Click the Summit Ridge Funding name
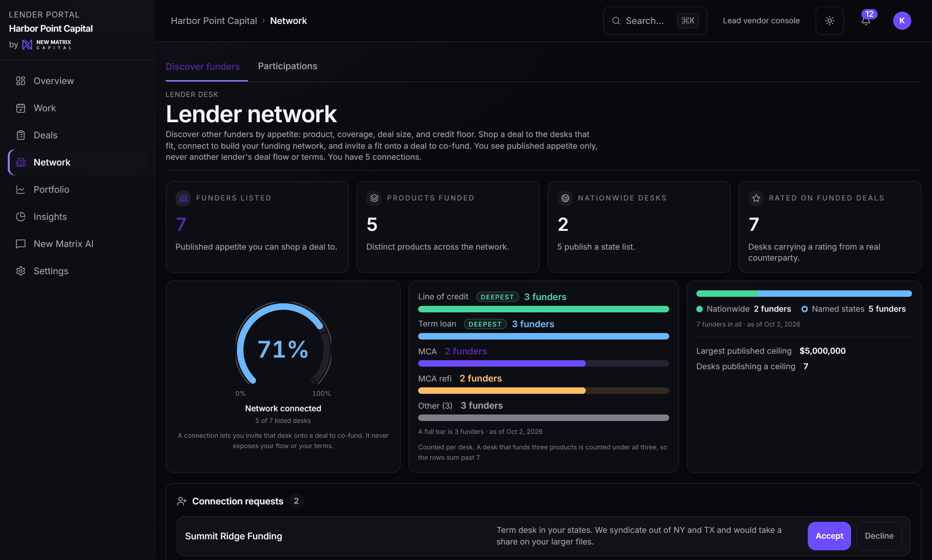 (233, 536)
